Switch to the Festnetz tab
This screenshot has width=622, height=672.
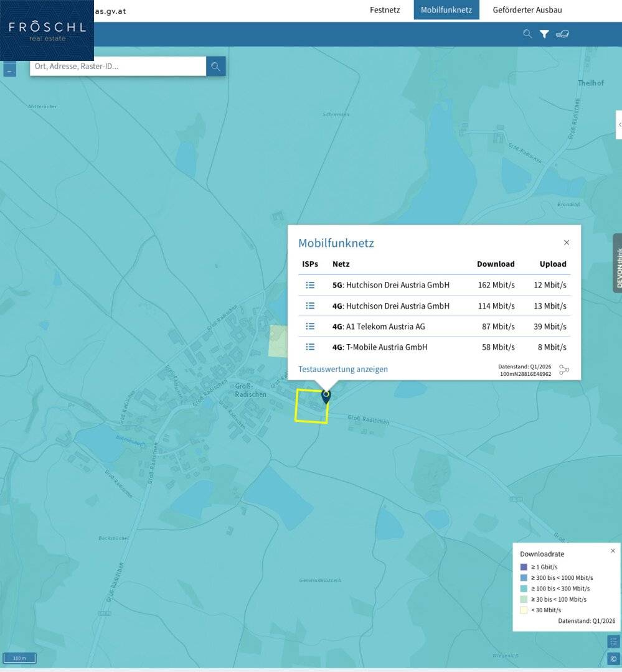point(384,10)
